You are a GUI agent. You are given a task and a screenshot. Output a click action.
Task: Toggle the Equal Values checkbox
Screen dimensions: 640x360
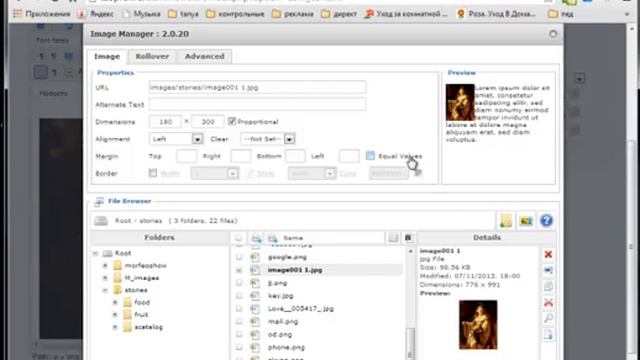click(370, 156)
